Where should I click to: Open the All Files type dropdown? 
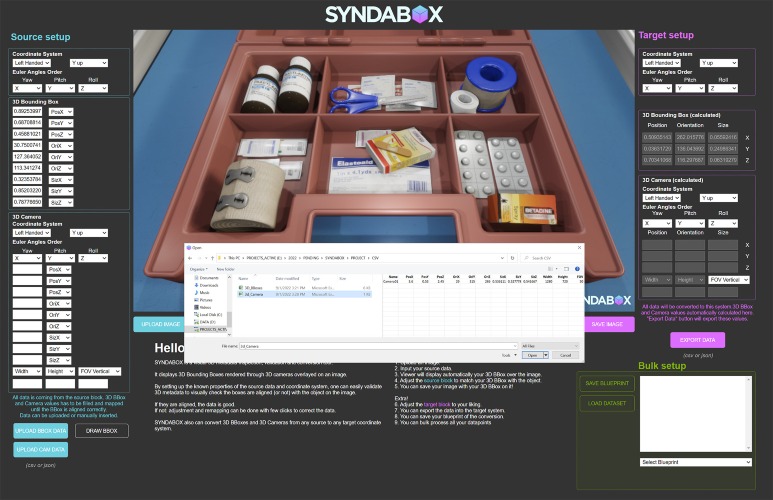(550, 346)
